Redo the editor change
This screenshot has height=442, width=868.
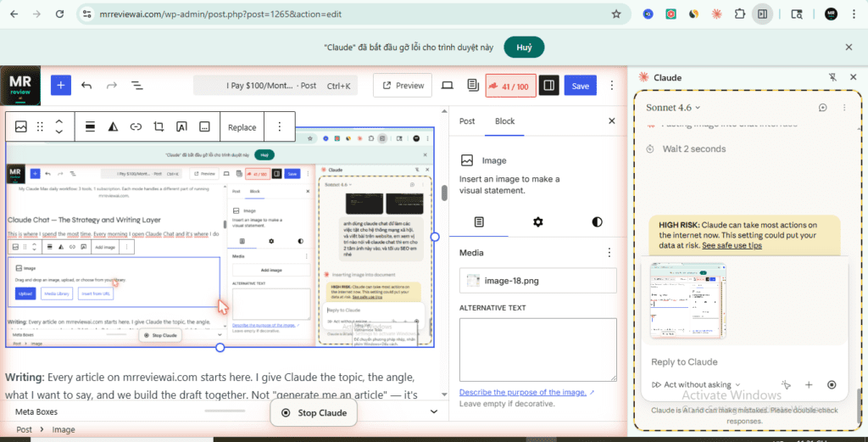click(x=112, y=86)
